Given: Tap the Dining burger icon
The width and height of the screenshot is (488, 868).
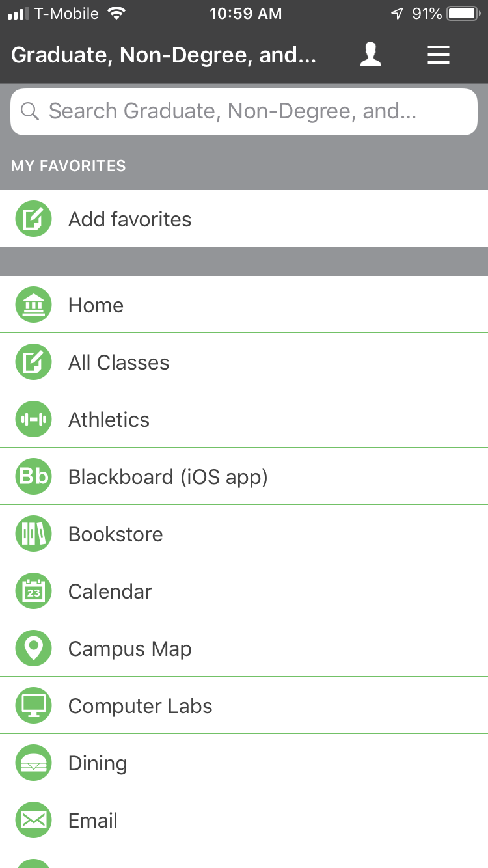Looking at the screenshot, I should coord(33,763).
